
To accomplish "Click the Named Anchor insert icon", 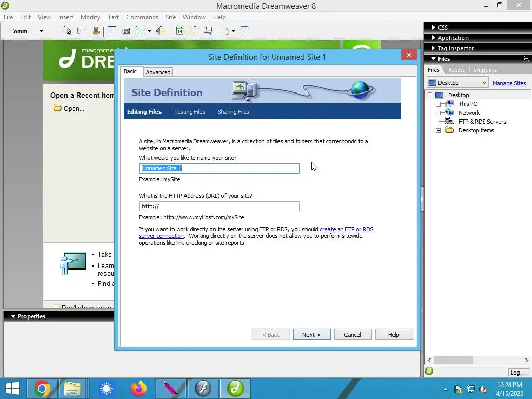I will (96, 31).
